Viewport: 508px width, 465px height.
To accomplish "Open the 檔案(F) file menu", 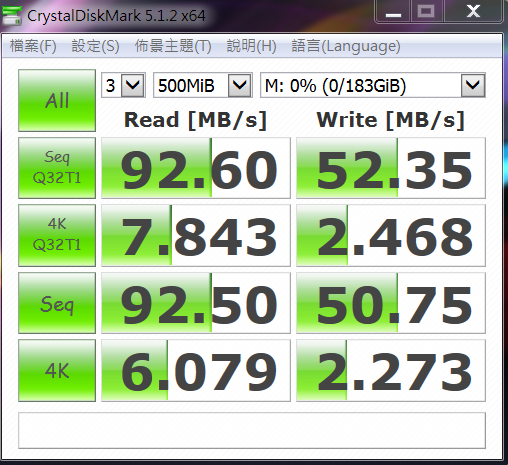I will [x=33, y=46].
